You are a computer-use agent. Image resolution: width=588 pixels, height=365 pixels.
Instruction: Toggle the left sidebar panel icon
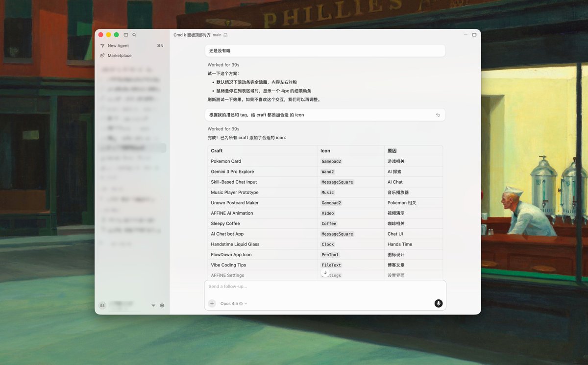[126, 35]
